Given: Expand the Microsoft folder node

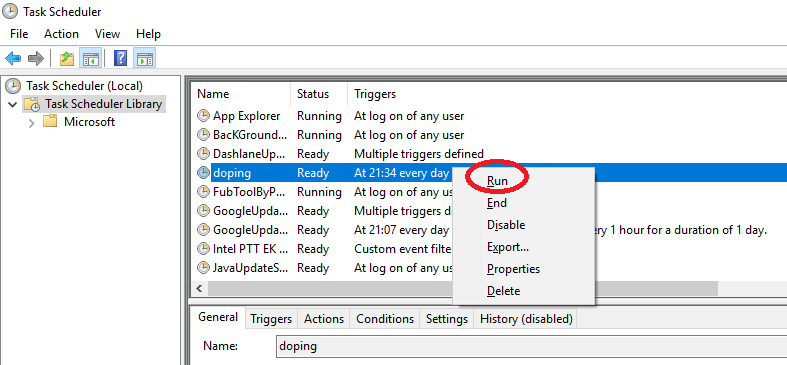Looking at the screenshot, I should tap(32, 123).
